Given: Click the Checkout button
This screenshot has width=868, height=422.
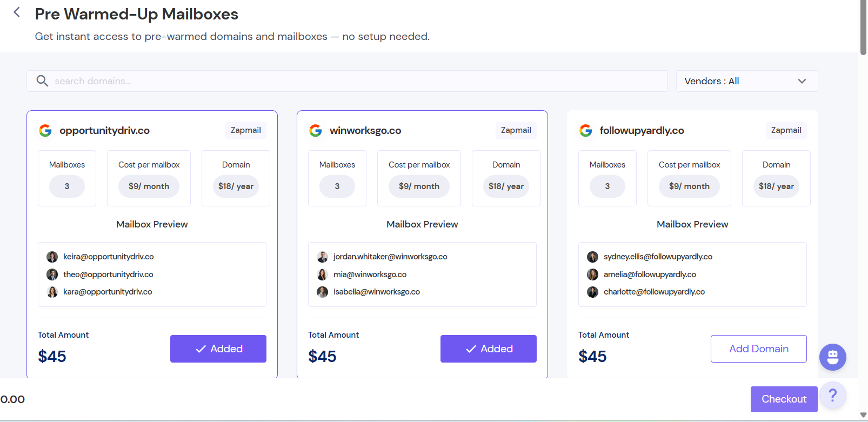Looking at the screenshot, I should pyautogui.click(x=784, y=399).
